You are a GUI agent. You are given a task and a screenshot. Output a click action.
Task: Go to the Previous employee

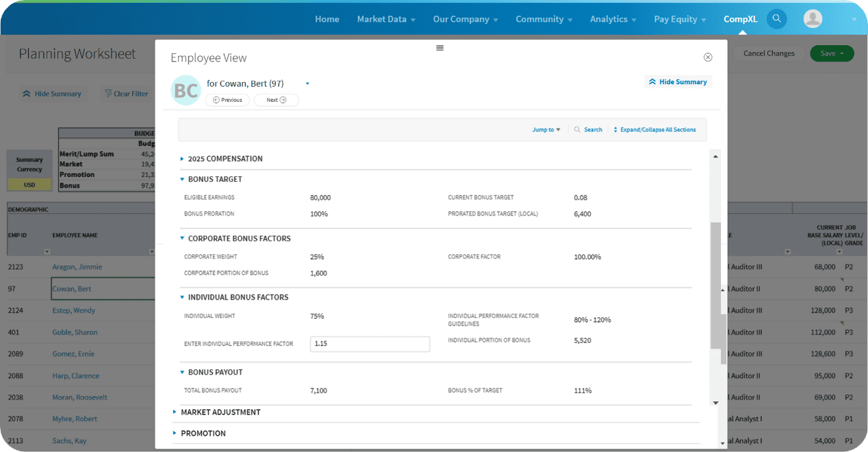click(227, 100)
